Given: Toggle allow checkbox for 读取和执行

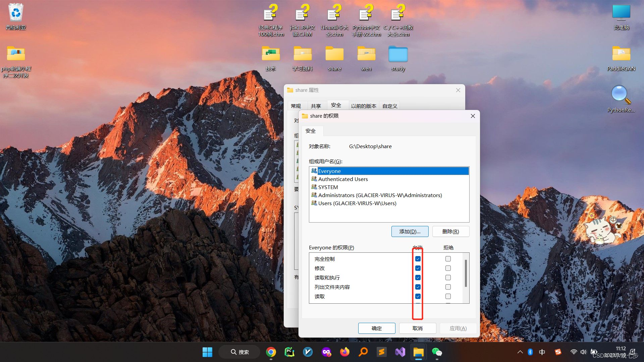Looking at the screenshot, I should click(418, 278).
